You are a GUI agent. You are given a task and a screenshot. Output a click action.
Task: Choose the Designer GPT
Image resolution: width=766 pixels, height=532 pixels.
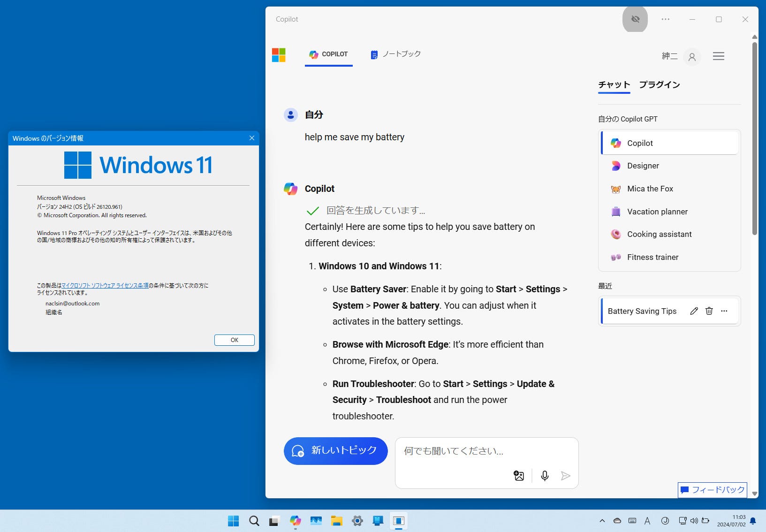tap(669, 166)
